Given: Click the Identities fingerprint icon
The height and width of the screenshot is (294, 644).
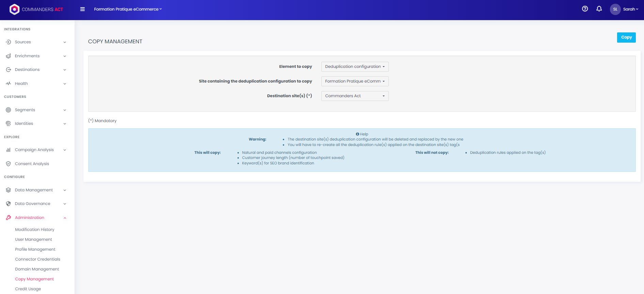Looking at the screenshot, I should [9, 123].
